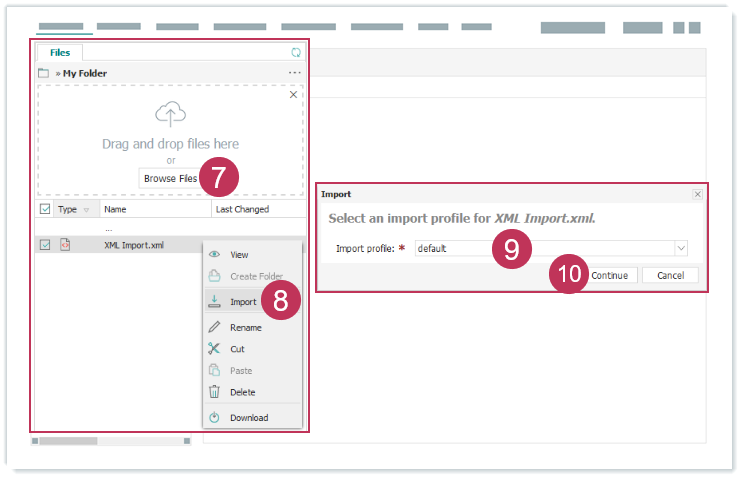Click Delete trash icon in context menu
This screenshot has height=479, width=742.
click(214, 392)
